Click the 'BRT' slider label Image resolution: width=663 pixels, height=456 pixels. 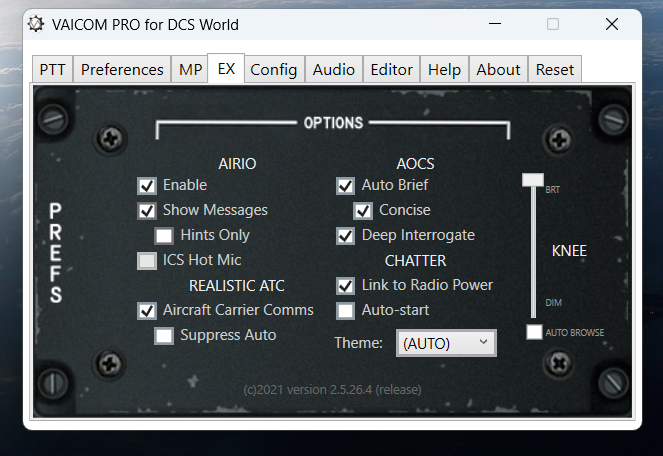[x=552, y=190]
